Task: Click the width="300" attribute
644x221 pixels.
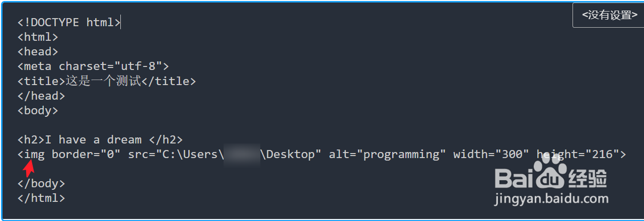Action: [x=491, y=154]
